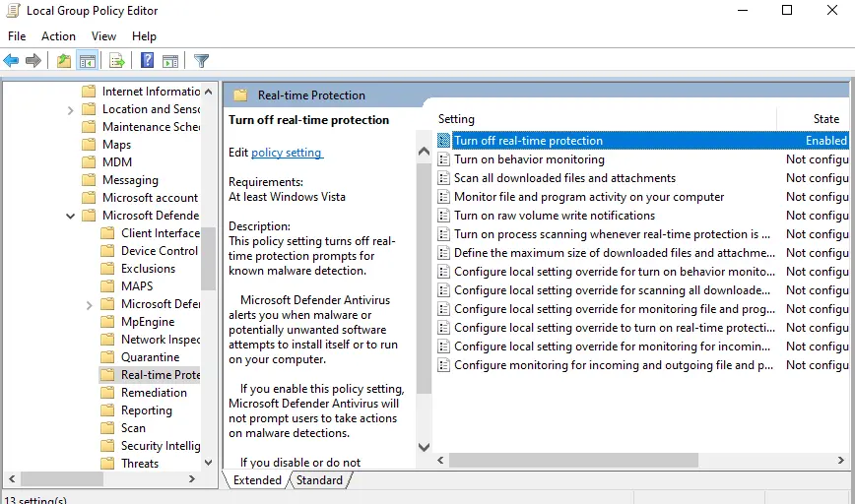Toggle the Show/Hide Action Pane icon

click(x=170, y=61)
